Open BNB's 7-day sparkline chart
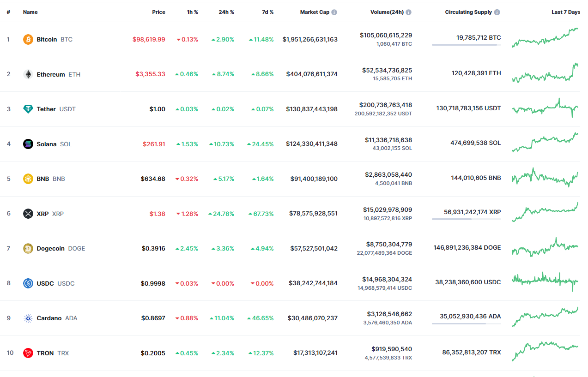Viewport: 588px width, 377px height. [x=545, y=177]
